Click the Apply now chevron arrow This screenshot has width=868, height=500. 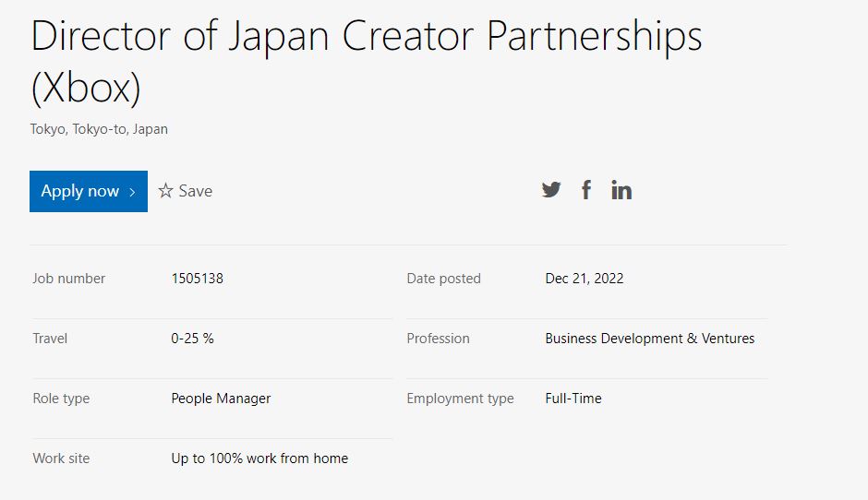point(132,192)
